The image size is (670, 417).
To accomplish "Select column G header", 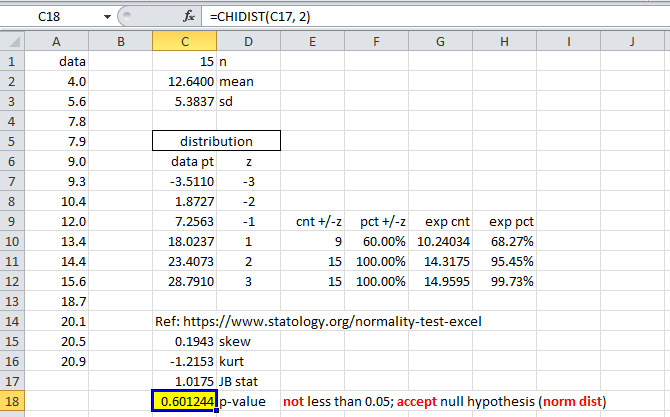I will [441, 41].
